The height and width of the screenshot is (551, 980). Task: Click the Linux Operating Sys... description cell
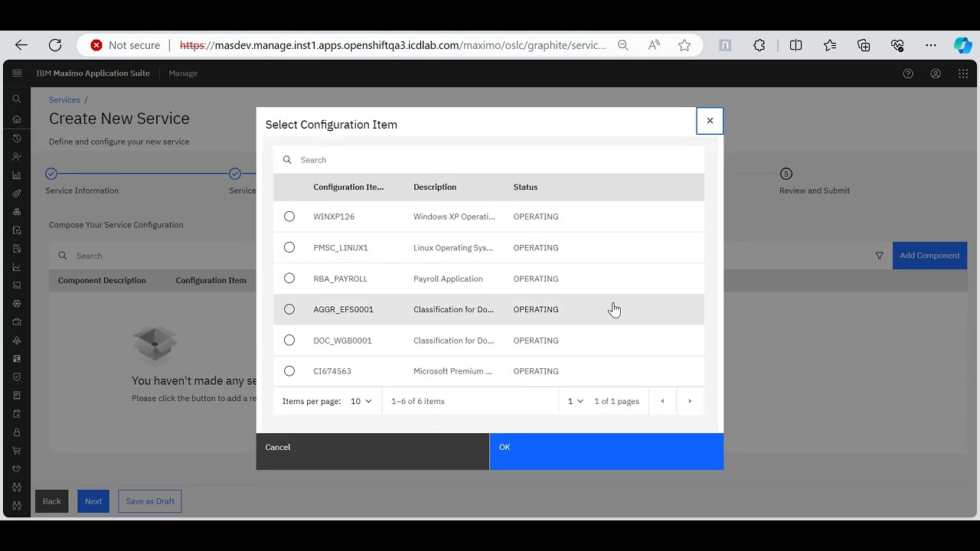click(453, 247)
